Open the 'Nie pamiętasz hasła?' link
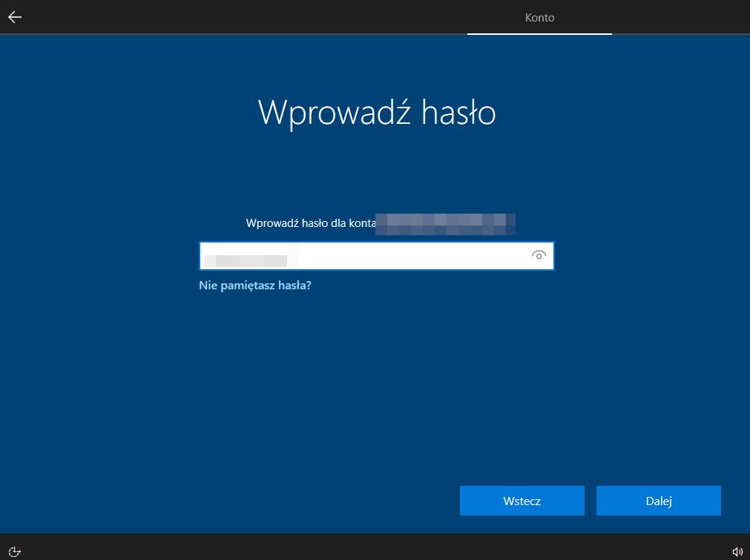 tap(255, 286)
